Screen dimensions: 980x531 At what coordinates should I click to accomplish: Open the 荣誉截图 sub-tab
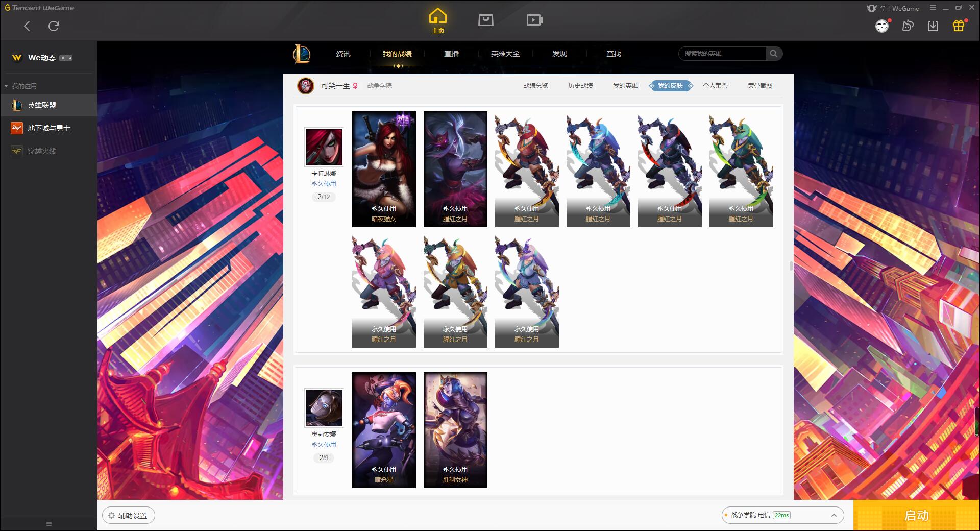point(760,86)
